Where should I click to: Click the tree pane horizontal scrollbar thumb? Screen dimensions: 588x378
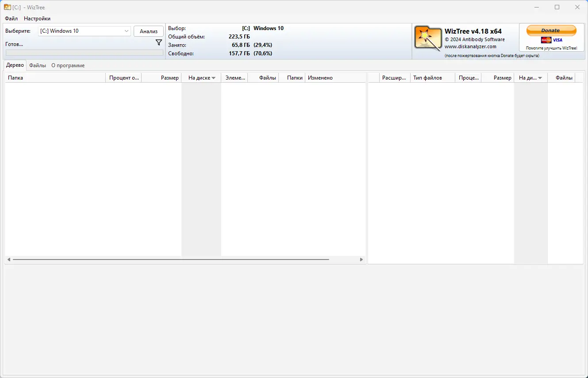[x=171, y=260]
